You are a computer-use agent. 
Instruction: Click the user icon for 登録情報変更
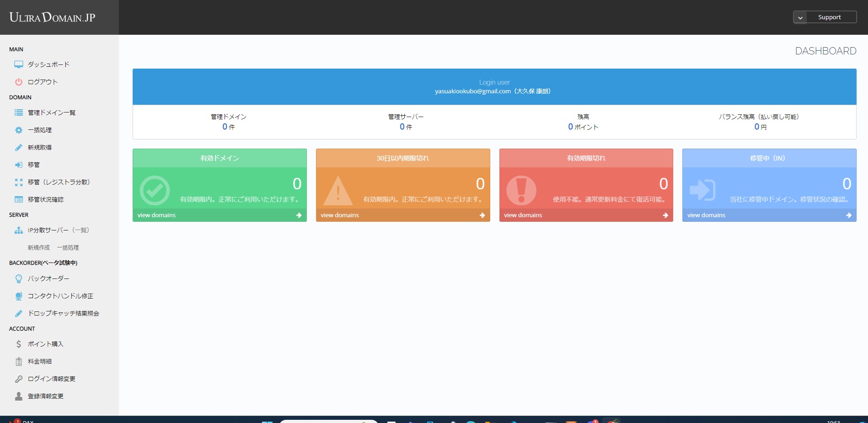pyautogui.click(x=18, y=396)
